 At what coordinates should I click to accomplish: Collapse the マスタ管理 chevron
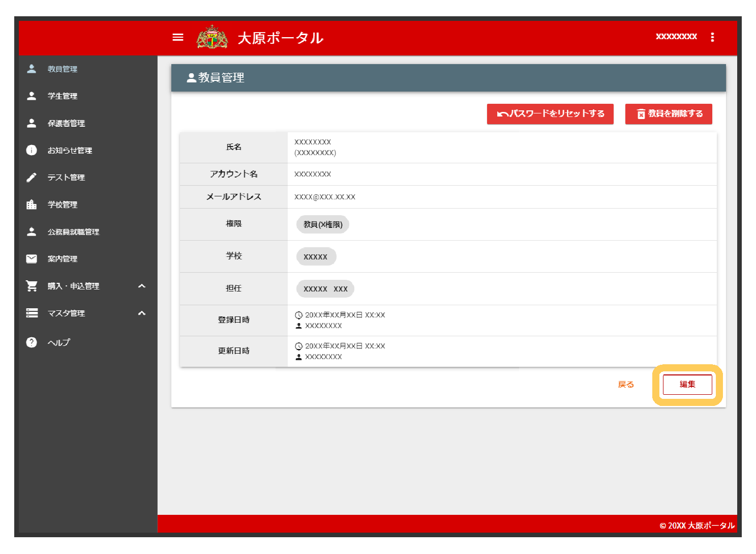point(142,313)
